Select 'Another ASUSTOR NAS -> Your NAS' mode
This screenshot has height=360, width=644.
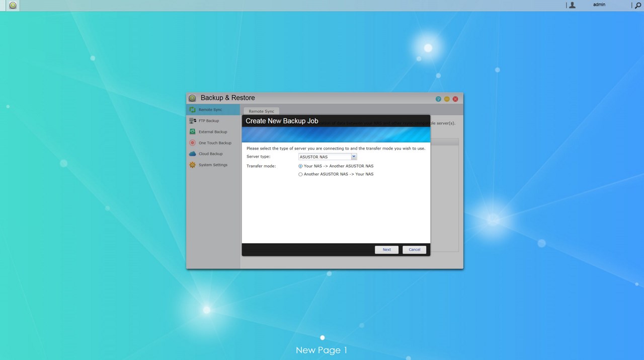[x=300, y=174]
